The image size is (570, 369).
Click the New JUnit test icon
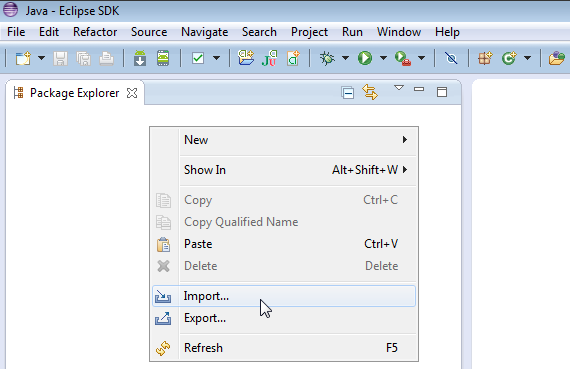pyautogui.click(x=269, y=58)
